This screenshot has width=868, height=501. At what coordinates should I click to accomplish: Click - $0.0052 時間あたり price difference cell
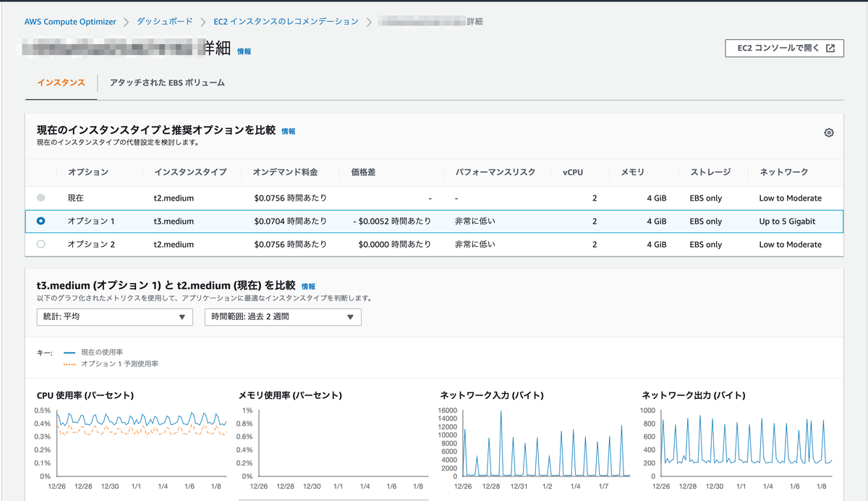392,222
